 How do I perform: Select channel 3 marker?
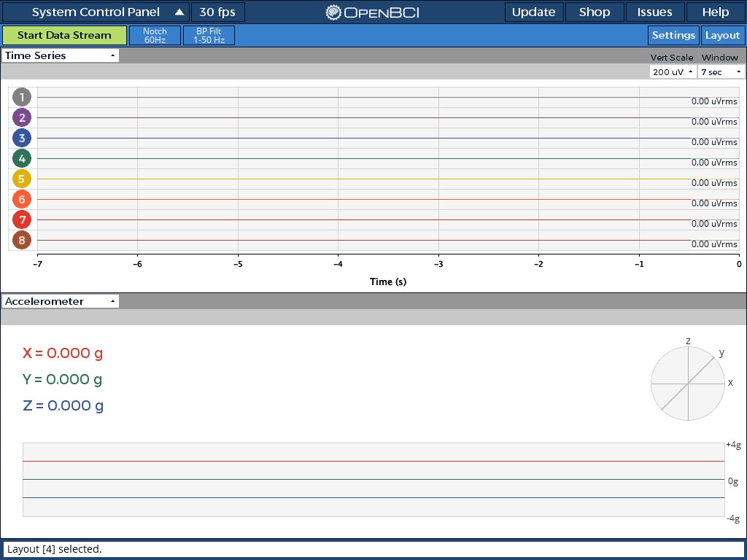point(21,137)
